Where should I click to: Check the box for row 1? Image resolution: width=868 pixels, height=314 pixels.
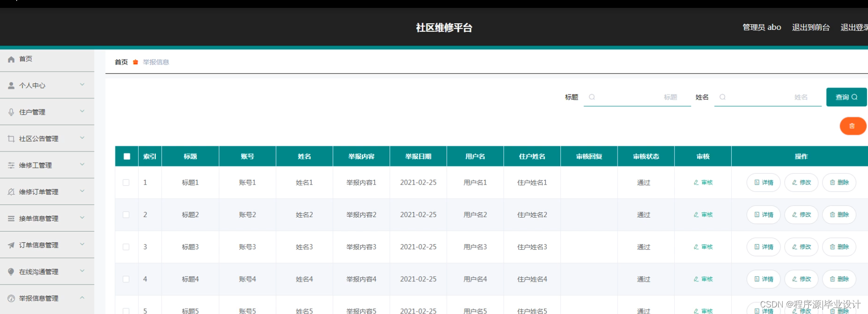(x=126, y=183)
